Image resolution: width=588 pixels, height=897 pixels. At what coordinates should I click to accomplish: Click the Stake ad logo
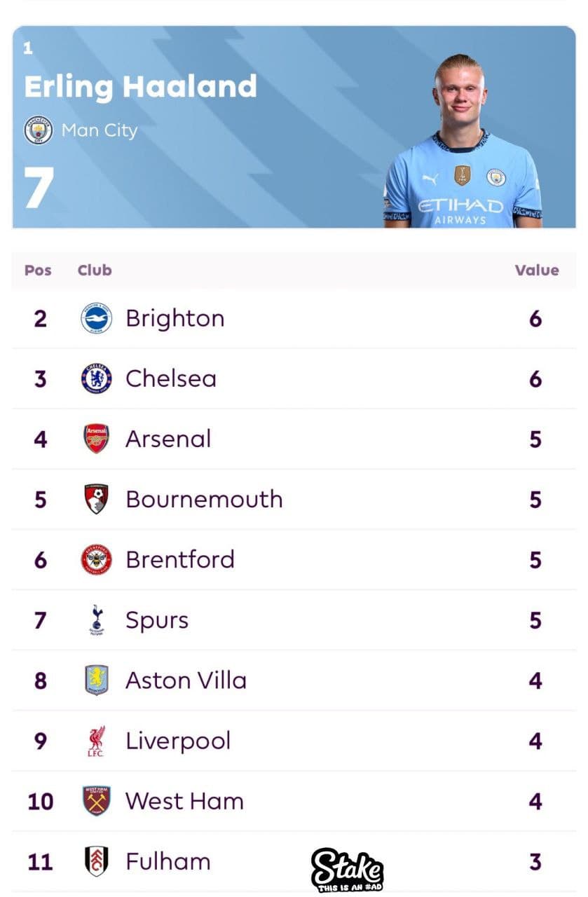[x=347, y=870]
